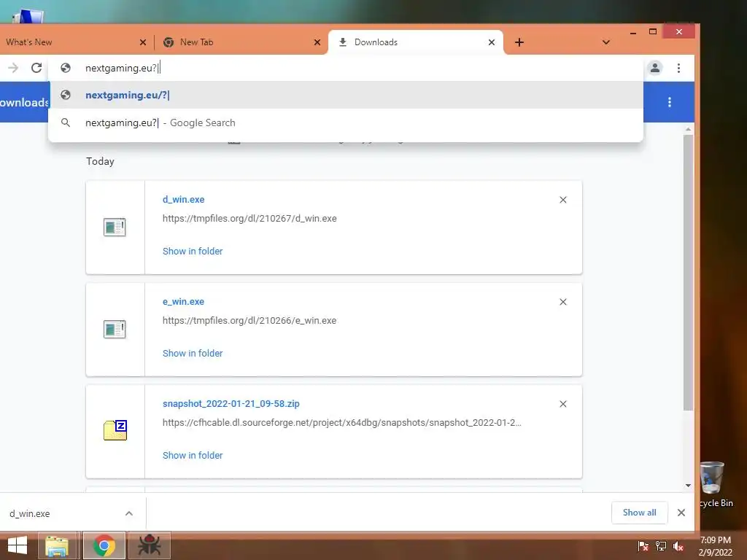This screenshot has width=747, height=560.
Task: Click the globe icon in address bar
Action: pyautogui.click(x=66, y=68)
